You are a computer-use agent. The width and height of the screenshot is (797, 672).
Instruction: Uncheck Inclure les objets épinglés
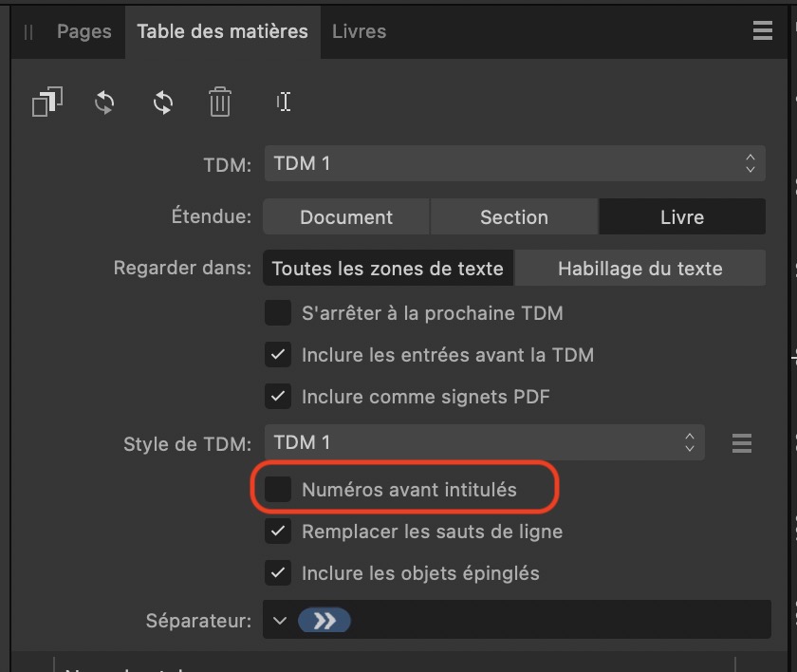[277, 573]
